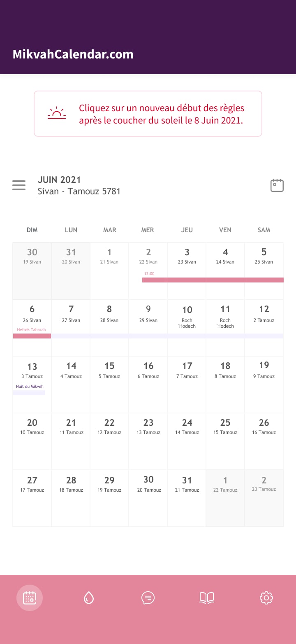Tap the 12:00 marker on June 2
Image resolution: width=296 pixels, height=644 pixels.
(149, 273)
